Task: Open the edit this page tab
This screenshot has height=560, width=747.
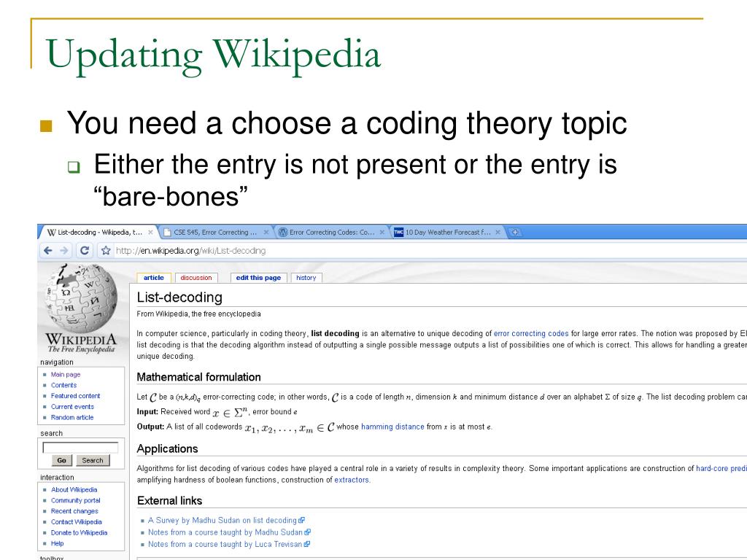Action: 259,278
